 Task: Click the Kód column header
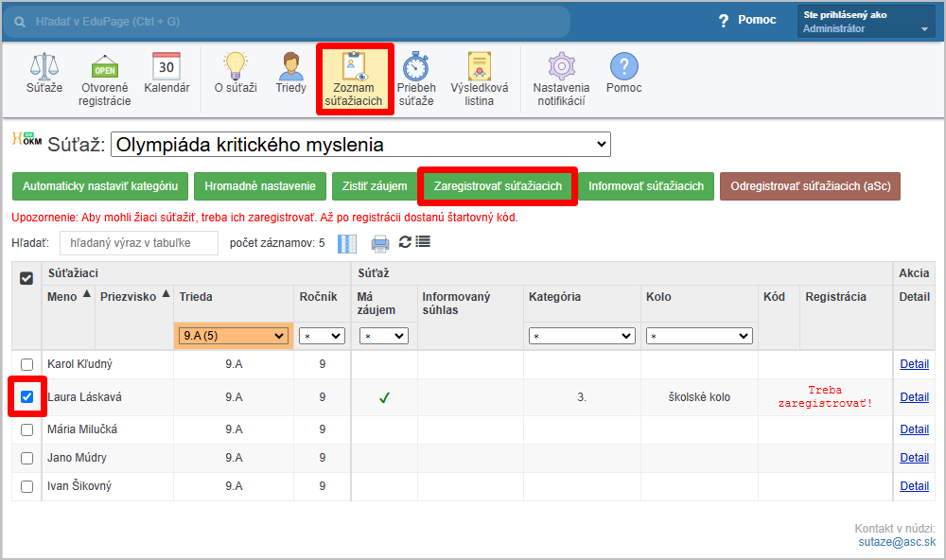pyautogui.click(x=774, y=297)
